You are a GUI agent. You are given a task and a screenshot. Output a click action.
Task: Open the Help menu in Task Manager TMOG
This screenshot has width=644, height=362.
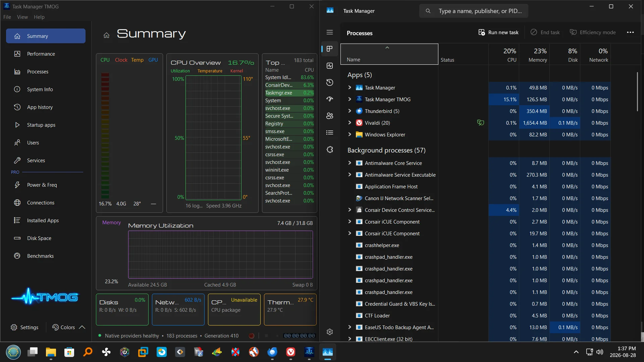[39, 17]
